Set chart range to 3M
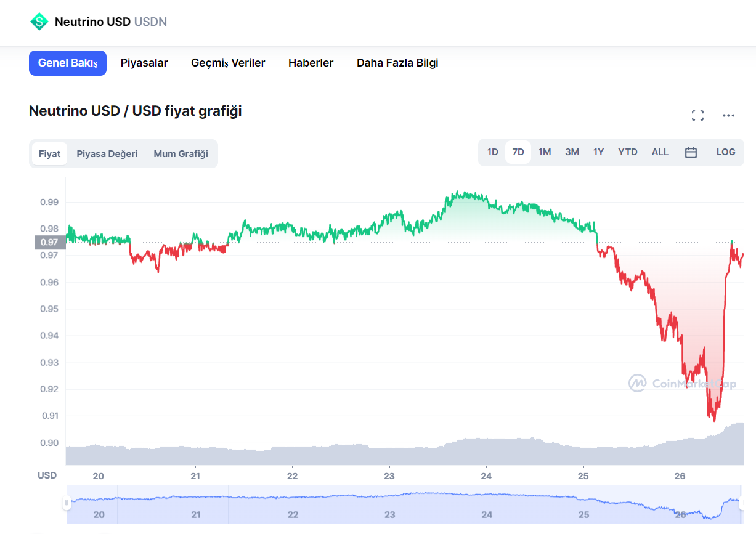Viewport: 756px width, 534px height. 572,152
